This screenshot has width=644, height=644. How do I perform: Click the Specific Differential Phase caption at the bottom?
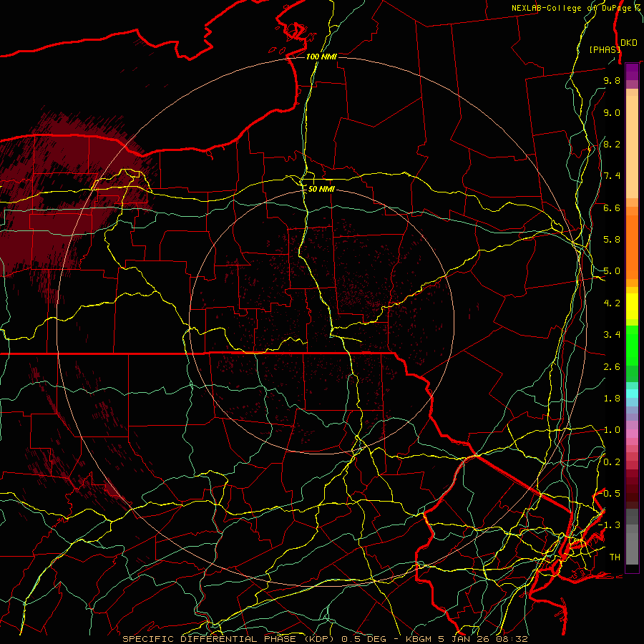click(x=325, y=639)
